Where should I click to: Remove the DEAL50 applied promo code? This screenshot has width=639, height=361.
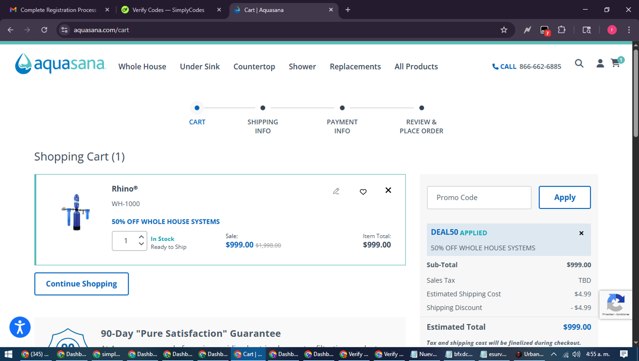click(581, 233)
